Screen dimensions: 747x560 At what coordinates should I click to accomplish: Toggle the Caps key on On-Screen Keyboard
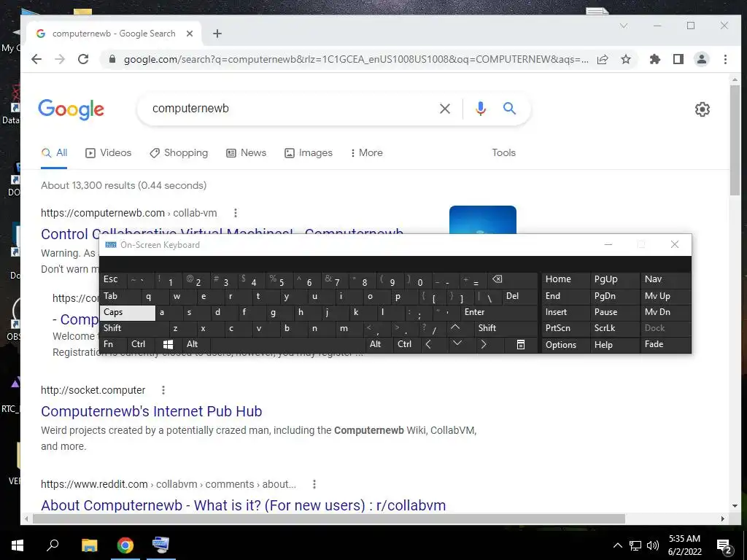click(x=128, y=312)
